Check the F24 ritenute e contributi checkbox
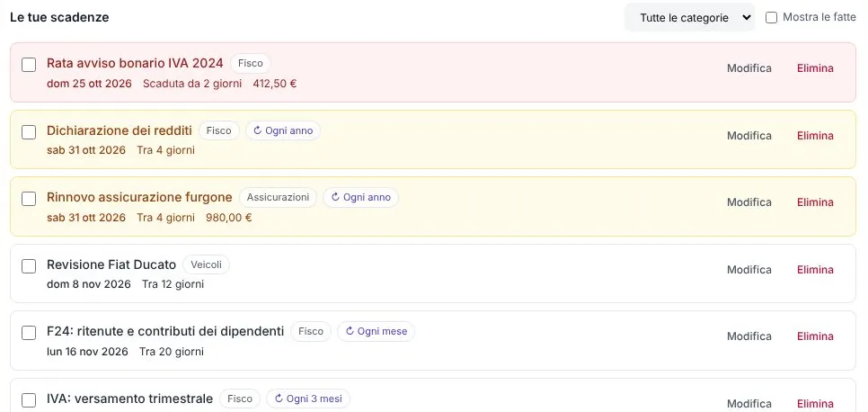The image size is (868, 412). pyautogui.click(x=29, y=333)
